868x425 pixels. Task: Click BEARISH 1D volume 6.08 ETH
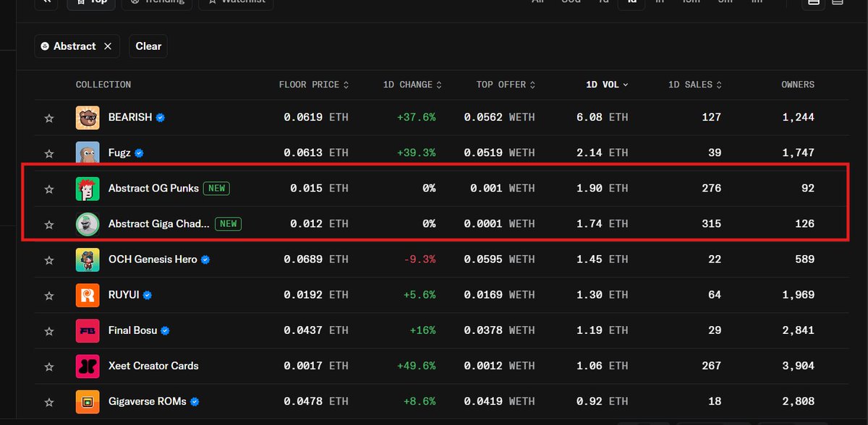[602, 117]
